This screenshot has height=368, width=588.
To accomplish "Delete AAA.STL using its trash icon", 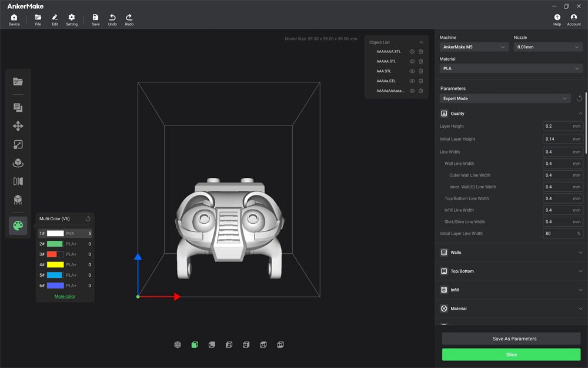I will tap(420, 71).
